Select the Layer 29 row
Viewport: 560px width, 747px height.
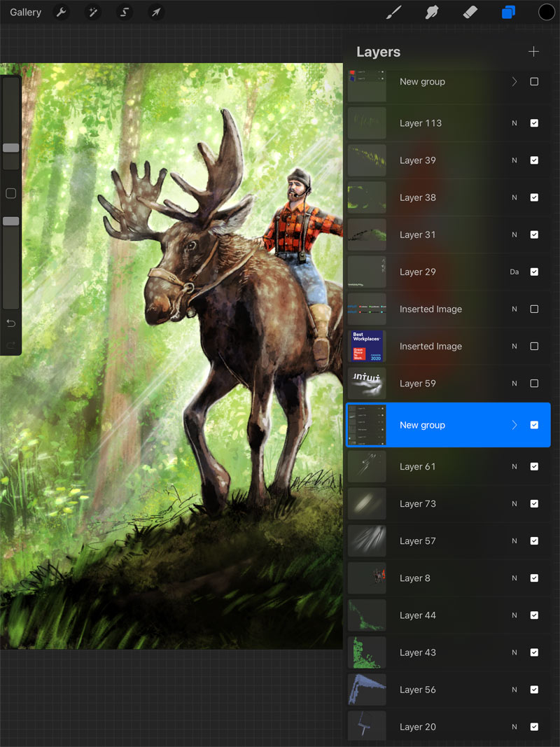(448, 272)
